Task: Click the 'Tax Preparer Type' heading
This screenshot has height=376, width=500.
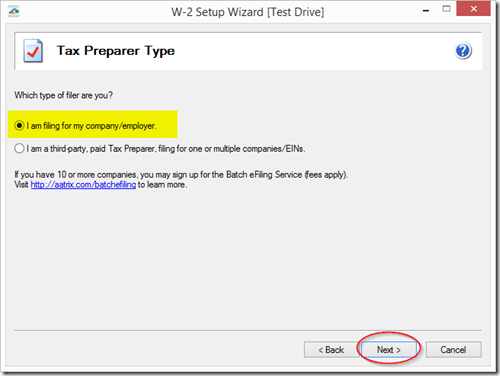Action: click(116, 51)
